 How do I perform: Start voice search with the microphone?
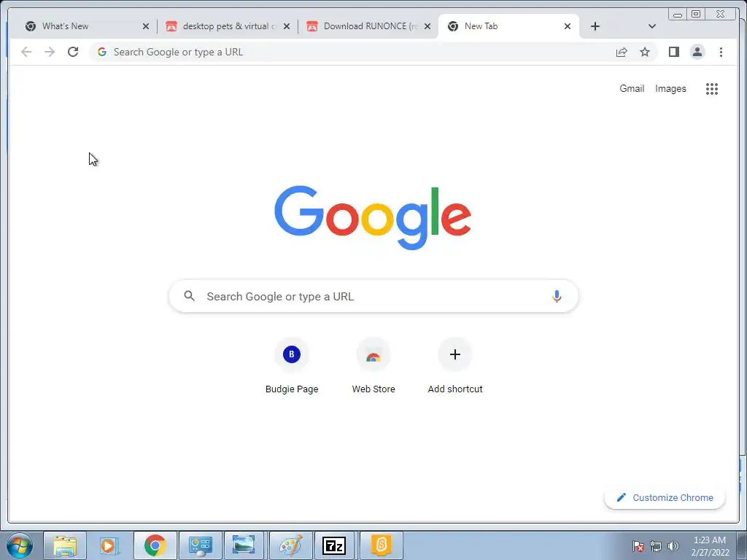[x=557, y=296]
